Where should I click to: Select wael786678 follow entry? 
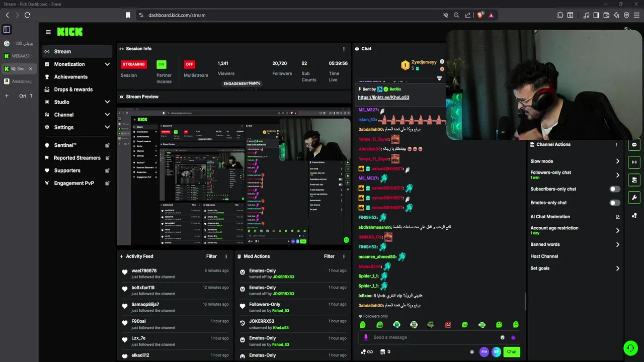175,274
